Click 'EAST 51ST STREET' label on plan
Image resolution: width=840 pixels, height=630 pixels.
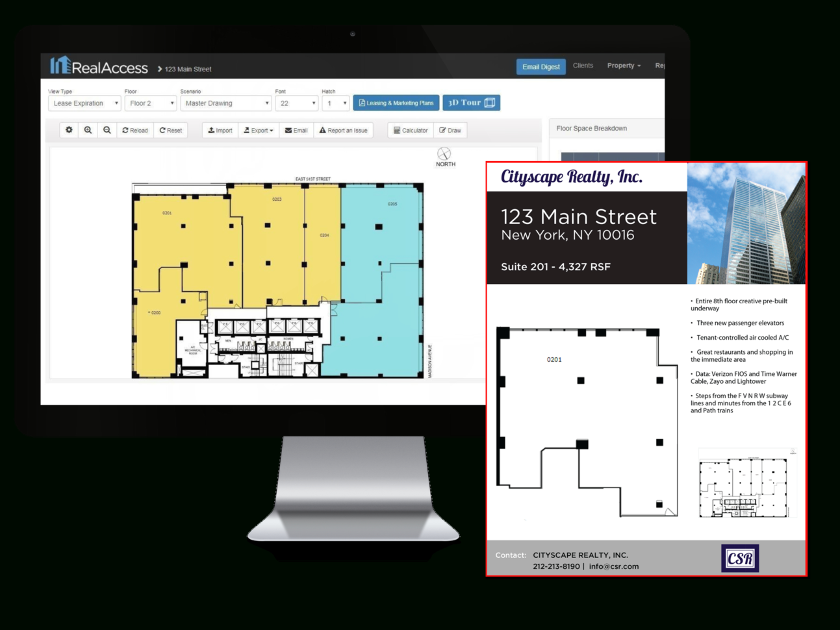(312, 179)
